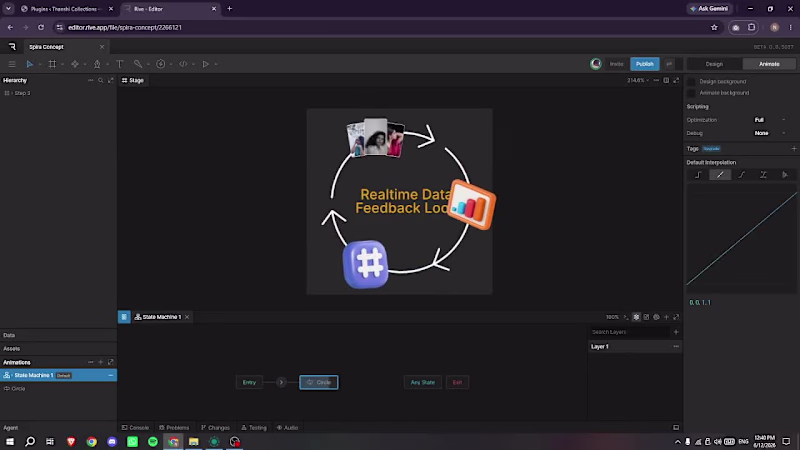Select the Pen tool
The width and height of the screenshot is (800, 450).
97,64
